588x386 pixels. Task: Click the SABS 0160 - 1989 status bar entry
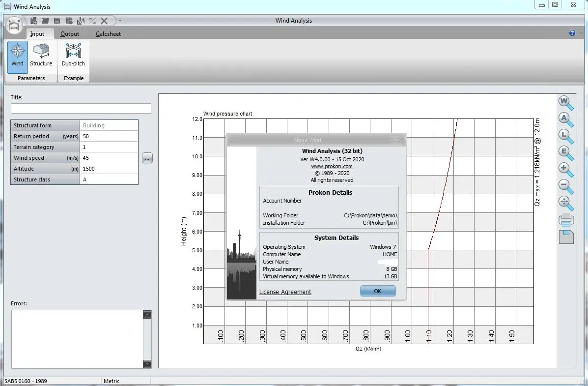26,381
